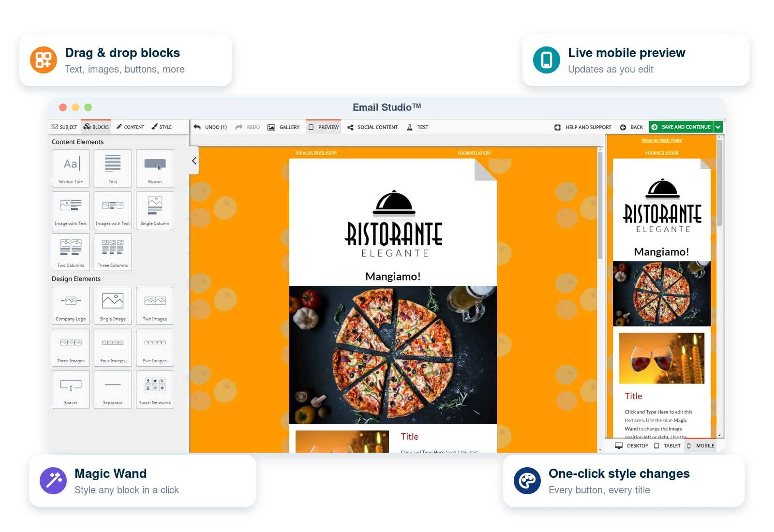This screenshot has height=532, width=774.
Task: Add a Section Title block
Action: pos(71,168)
